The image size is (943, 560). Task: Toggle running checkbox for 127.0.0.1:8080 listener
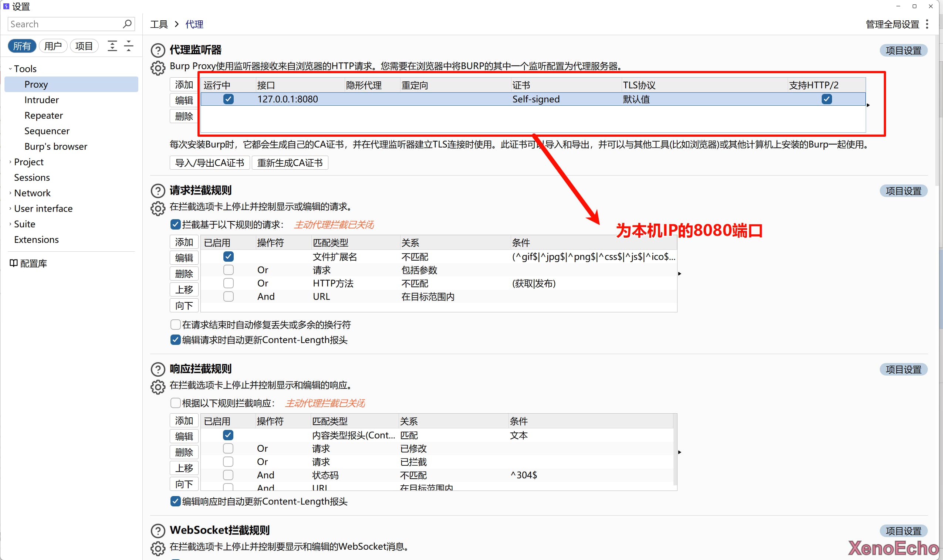[x=229, y=99]
